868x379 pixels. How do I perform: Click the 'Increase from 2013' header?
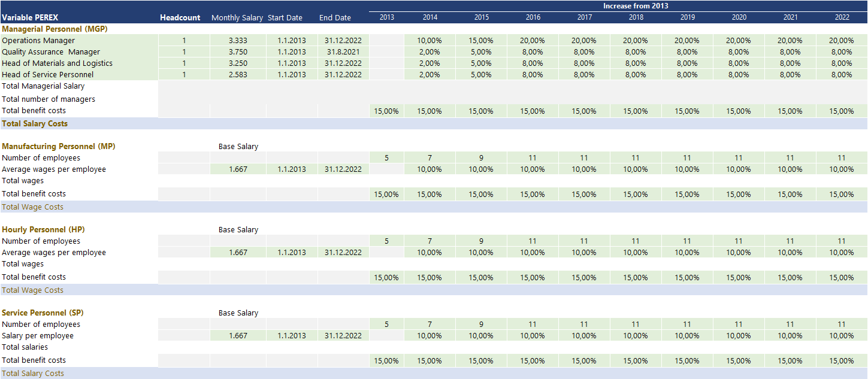(x=636, y=6)
